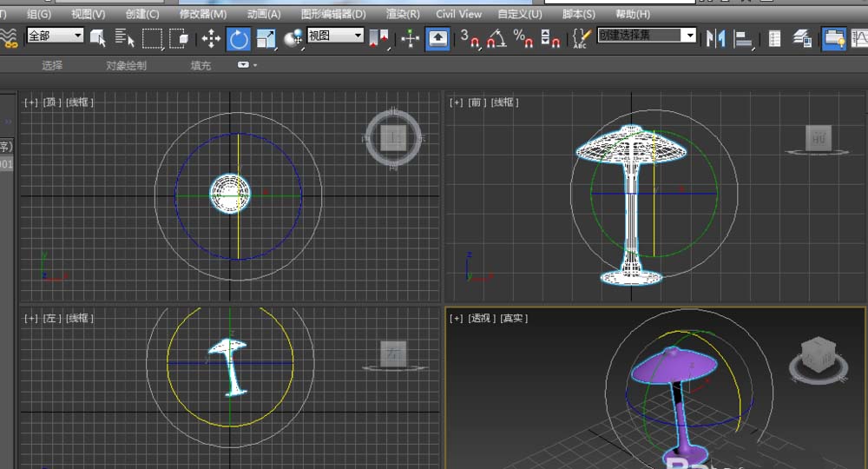The height and width of the screenshot is (469, 868).
Task: Click the [顶] view label
Action: click(x=52, y=102)
